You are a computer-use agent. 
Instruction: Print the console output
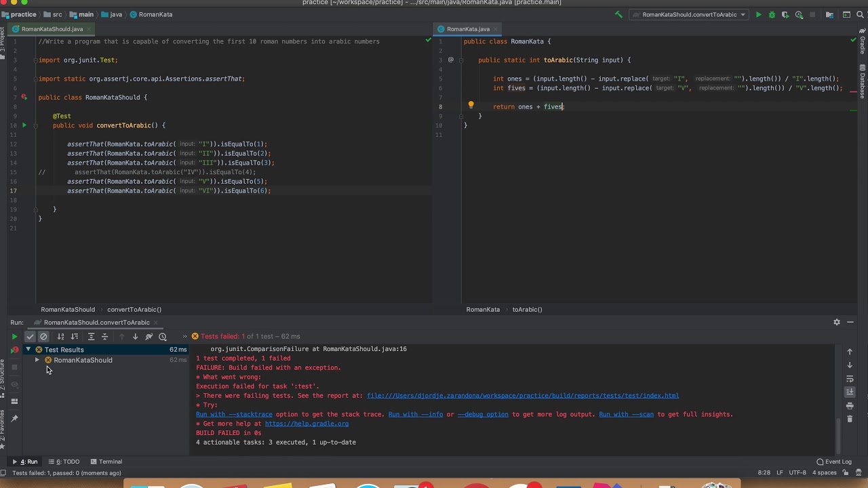pyautogui.click(x=850, y=405)
